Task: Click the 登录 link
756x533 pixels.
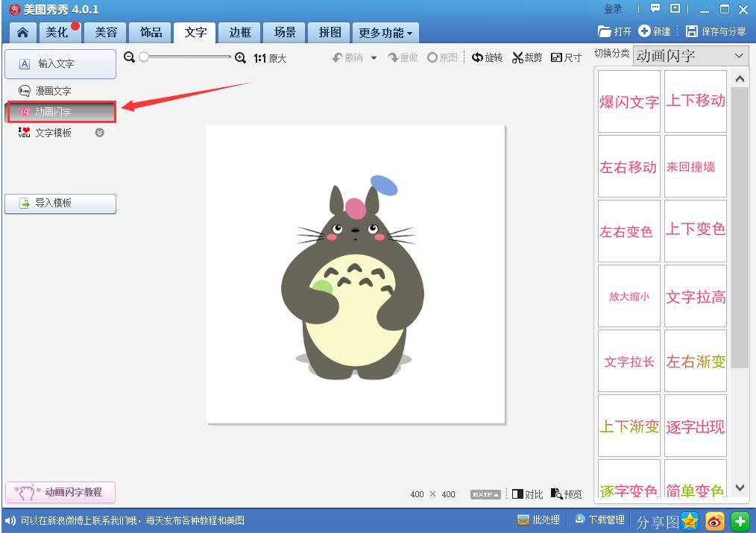Action: click(x=613, y=9)
